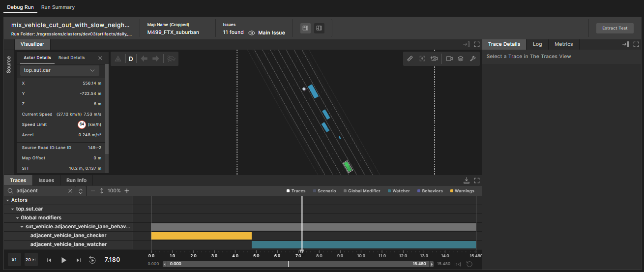This screenshot has width=644, height=272.
Task: Open the Issues tab
Action: click(46, 181)
